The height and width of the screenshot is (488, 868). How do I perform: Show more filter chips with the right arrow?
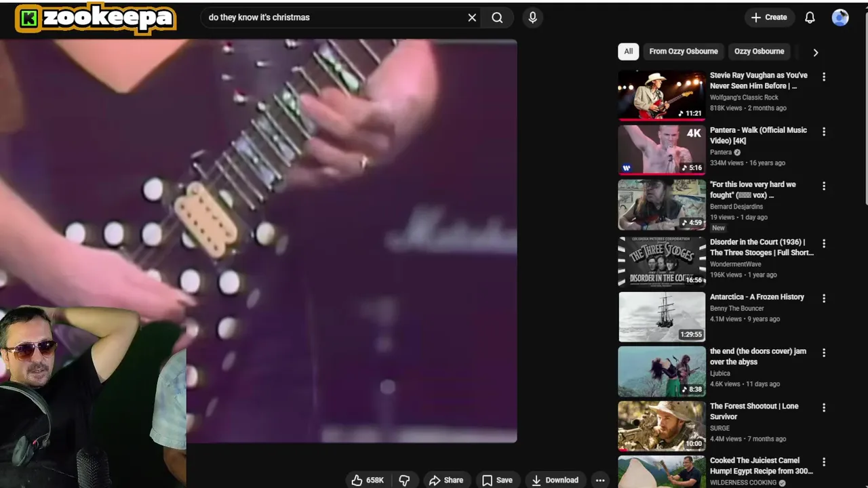[816, 52]
